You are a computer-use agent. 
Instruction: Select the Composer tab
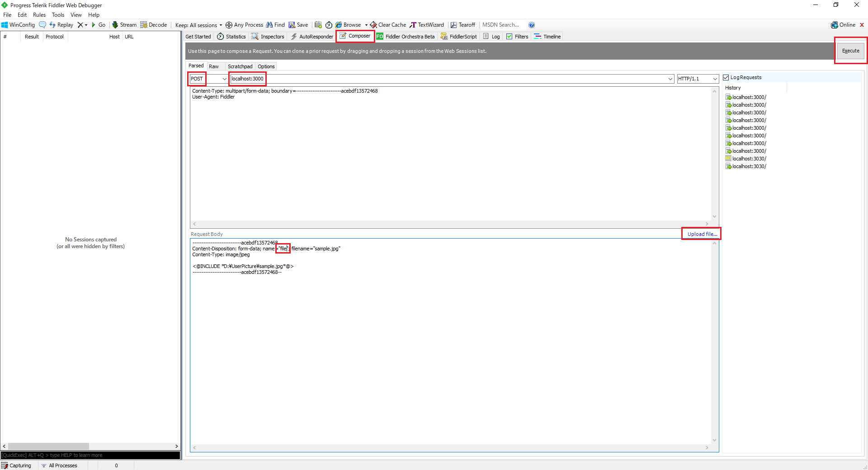coord(355,36)
